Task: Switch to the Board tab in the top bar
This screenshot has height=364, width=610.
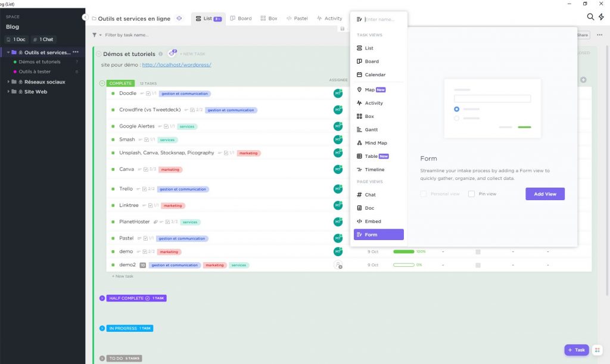Action: pyautogui.click(x=241, y=18)
